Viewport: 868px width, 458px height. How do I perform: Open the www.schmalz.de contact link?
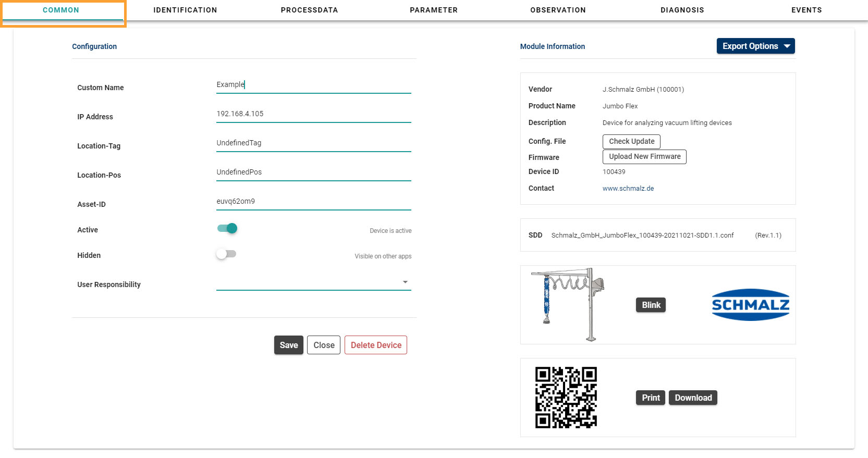628,189
